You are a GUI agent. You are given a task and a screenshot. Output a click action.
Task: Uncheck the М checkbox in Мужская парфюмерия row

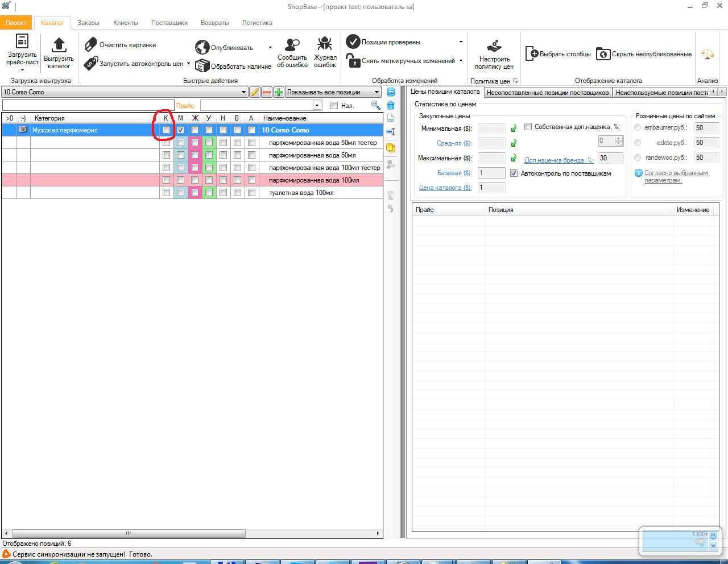coord(180,130)
